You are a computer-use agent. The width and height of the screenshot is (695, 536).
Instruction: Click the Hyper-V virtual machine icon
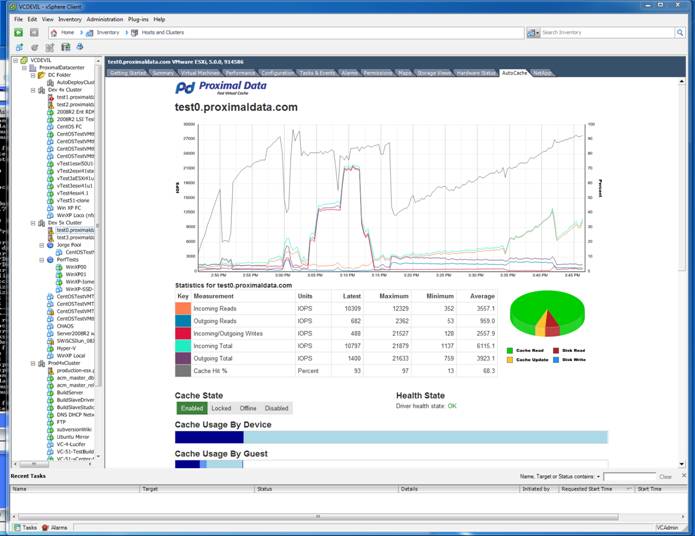[x=51, y=348]
